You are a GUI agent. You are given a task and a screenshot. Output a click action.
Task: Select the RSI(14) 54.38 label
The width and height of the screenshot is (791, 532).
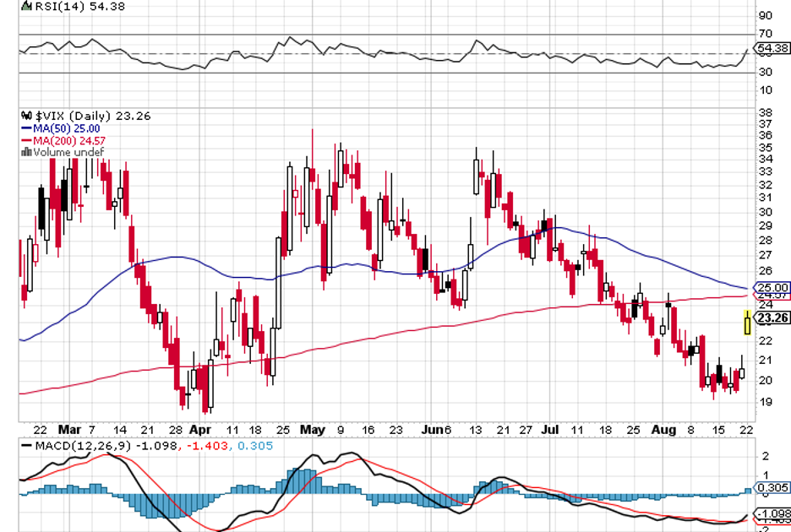click(68, 7)
